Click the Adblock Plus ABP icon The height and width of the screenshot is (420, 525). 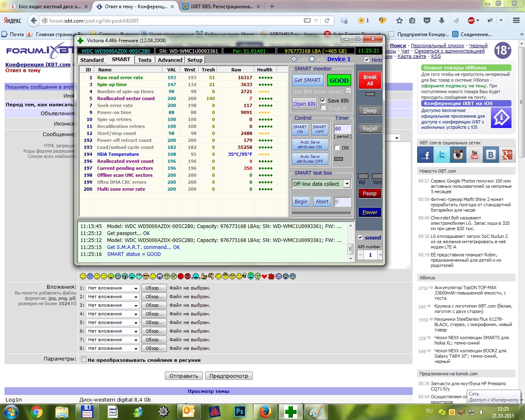pyautogui.click(x=471, y=21)
